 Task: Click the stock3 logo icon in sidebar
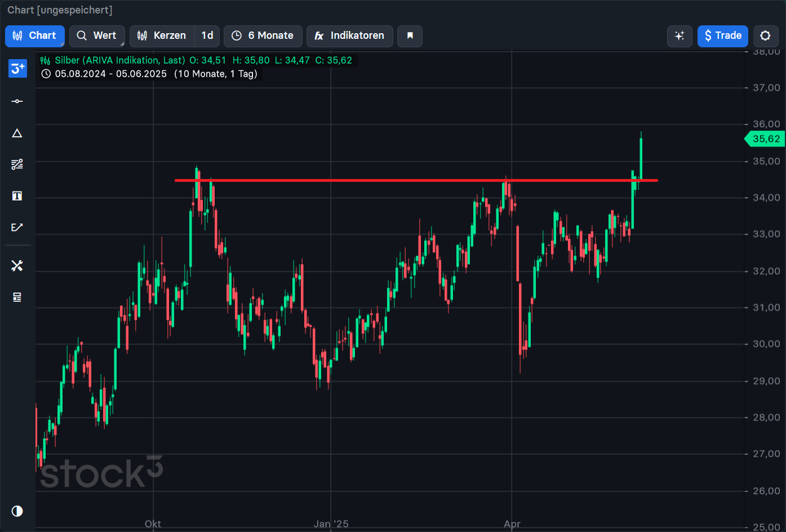click(17, 69)
